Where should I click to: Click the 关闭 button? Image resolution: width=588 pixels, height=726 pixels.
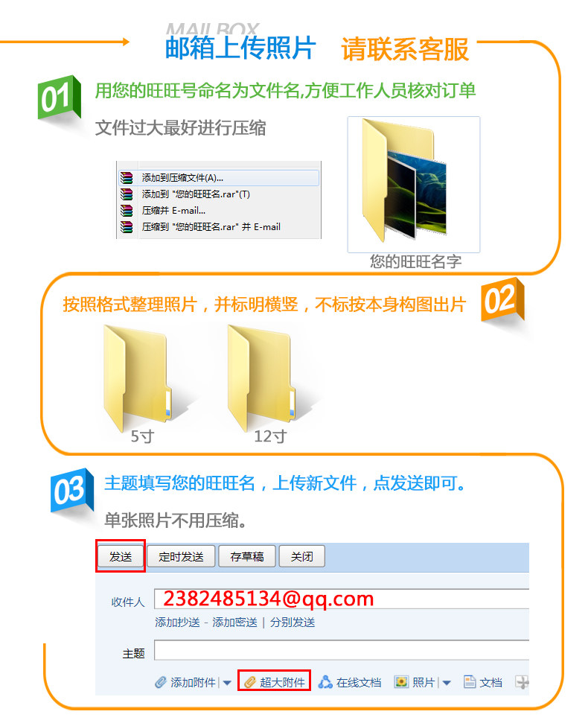click(x=302, y=556)
